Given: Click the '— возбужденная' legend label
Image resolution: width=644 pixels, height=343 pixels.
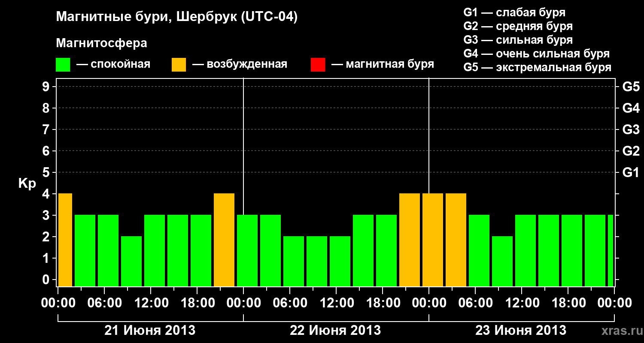Looking at the screenshot, I should point(240,65).
